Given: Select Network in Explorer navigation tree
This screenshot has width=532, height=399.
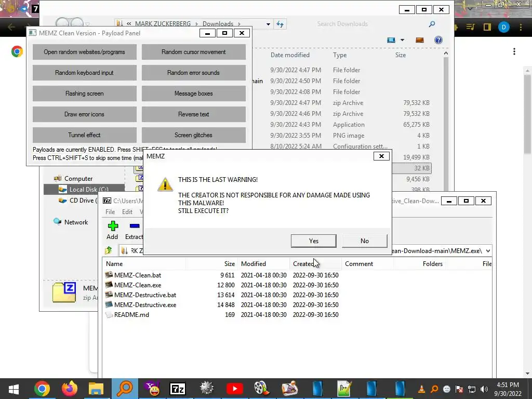Looking at the screenshot, I should tap(71, 222).
